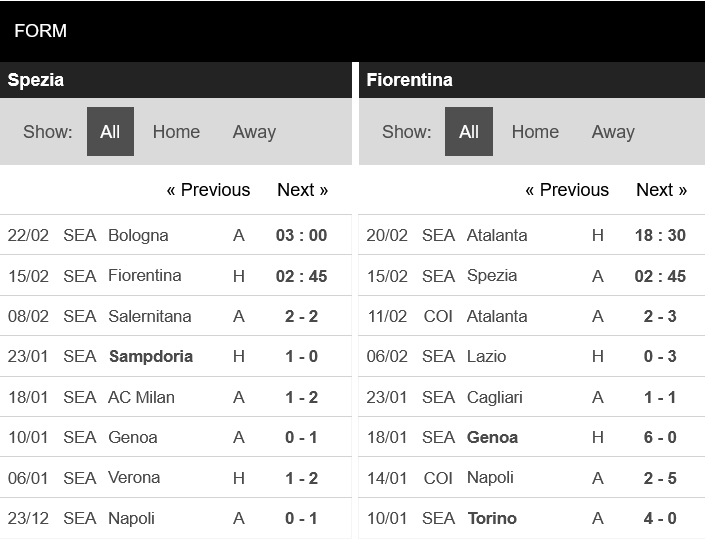The width and height of the screenshot is (705, 547).
Task: Select the All tab under Fiorentina
Action: [469, 132]
